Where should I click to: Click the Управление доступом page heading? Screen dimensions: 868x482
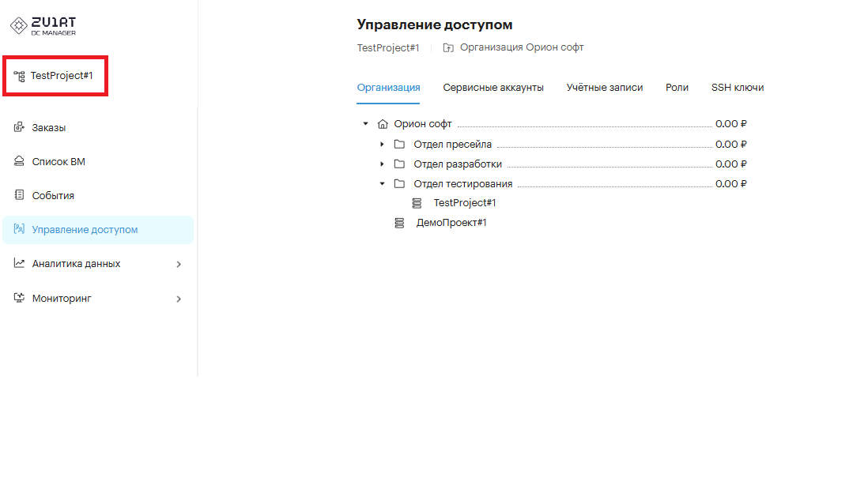click(435, 25)
